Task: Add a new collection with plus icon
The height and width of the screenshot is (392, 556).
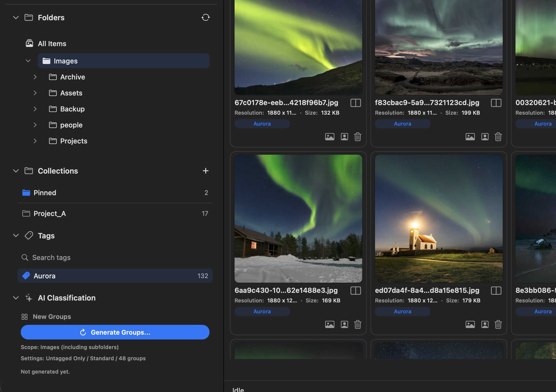Action: 206,171
